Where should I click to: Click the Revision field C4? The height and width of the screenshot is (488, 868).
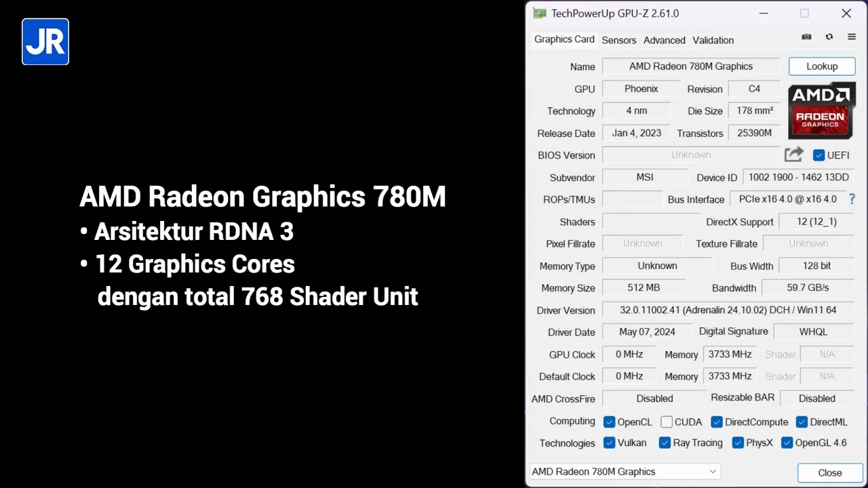tap(754, 89)
